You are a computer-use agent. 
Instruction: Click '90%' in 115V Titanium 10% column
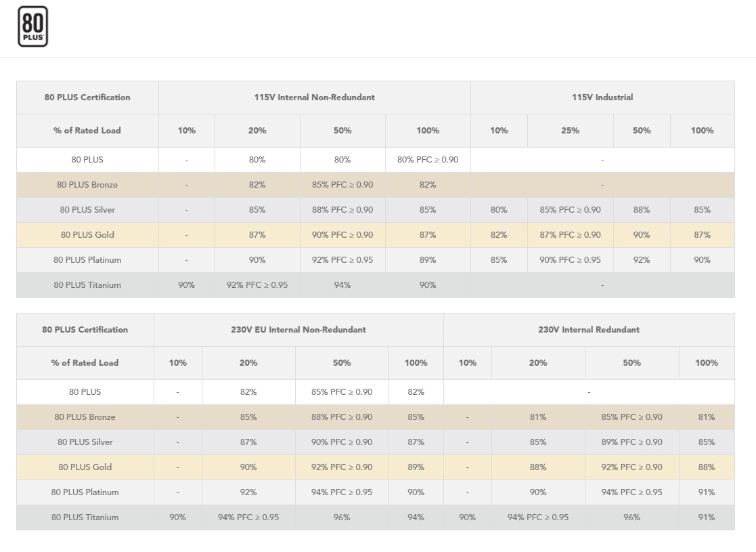pyautogui.click(x=187, y=285)
